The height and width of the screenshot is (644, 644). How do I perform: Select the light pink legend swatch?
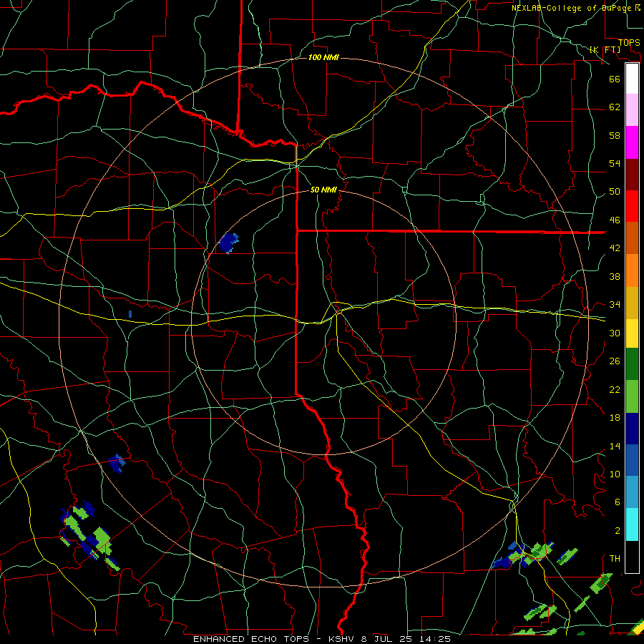coord(632,109)
